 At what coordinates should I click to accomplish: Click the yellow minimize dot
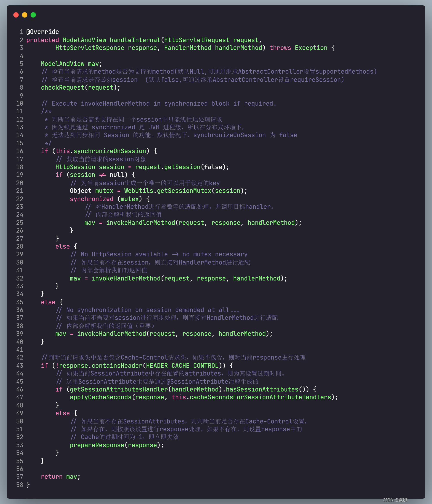click(25, 15)
